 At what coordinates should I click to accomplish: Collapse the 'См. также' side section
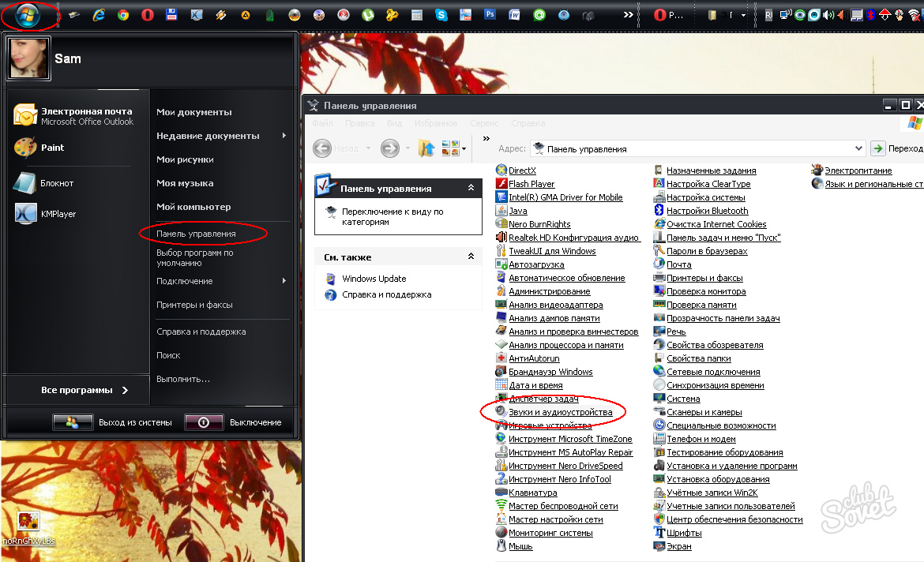pyautogui.click(x=471, y=257)
